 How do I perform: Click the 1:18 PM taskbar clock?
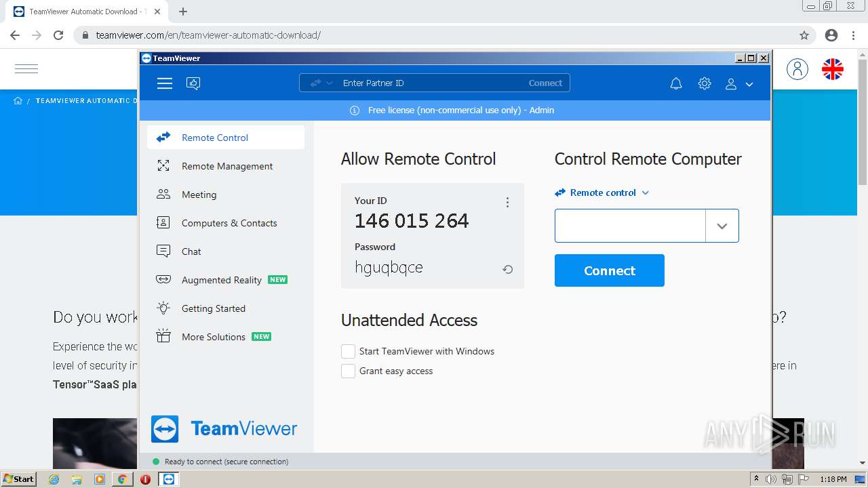833,479
